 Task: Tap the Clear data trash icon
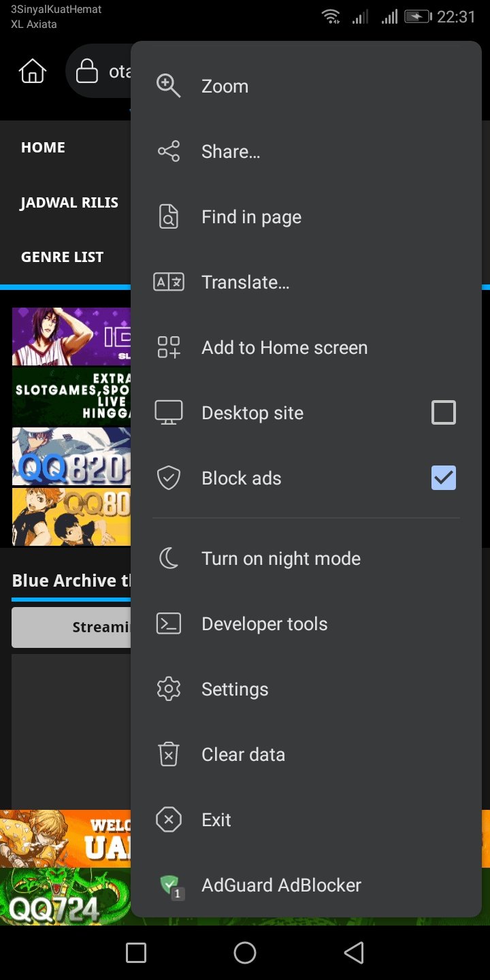(x=168, y=755)
